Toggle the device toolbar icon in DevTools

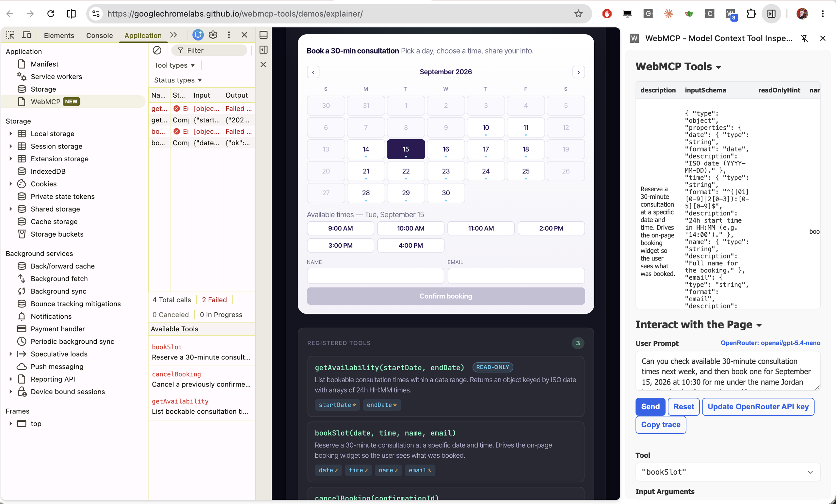[x=26, y=35]
